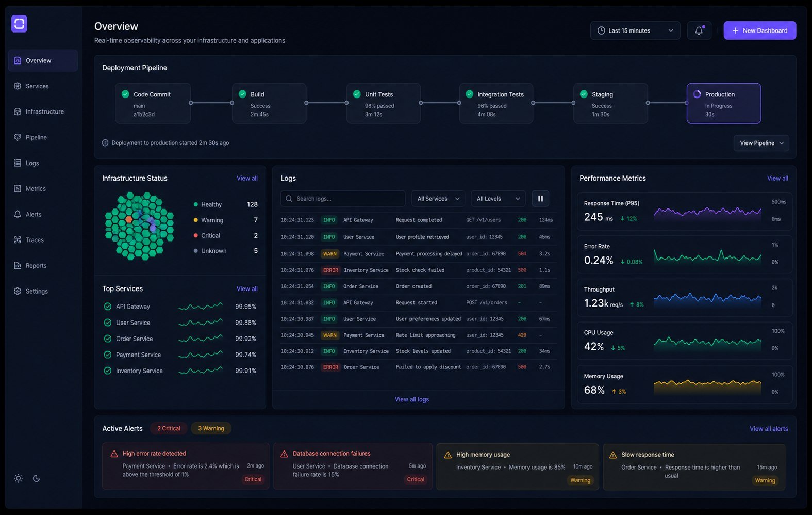Click View all in Top Services
Screen dimensions: 812x515
click(247, 288)
